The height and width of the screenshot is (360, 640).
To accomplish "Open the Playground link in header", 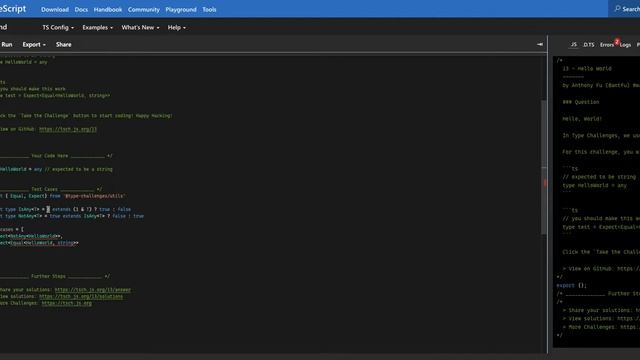I will point(181,9).
